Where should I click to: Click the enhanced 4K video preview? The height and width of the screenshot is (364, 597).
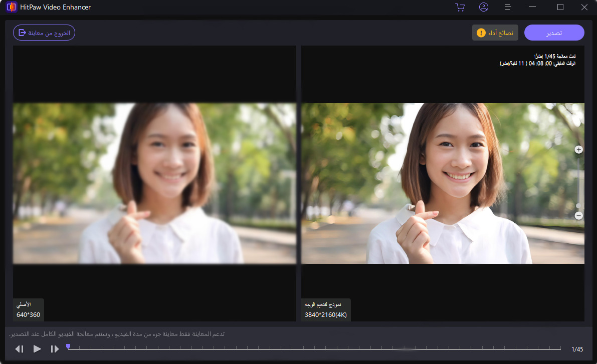click(x=443, y=183)
